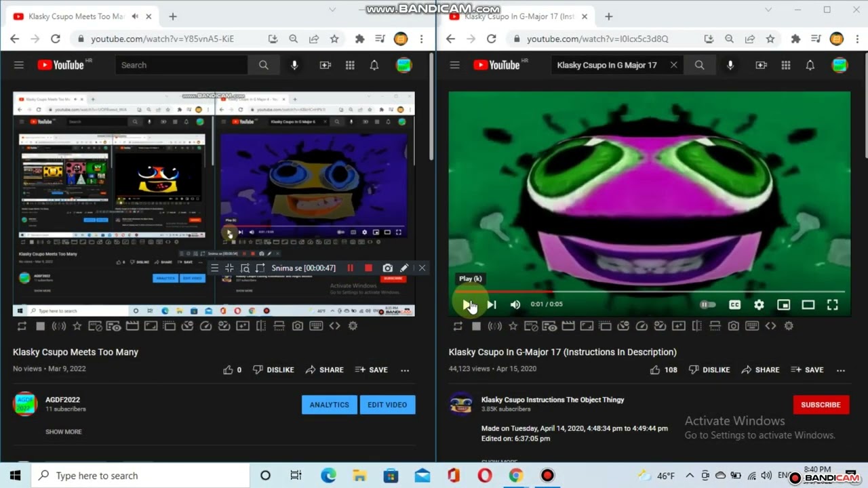Open tab search chevron in left Chrome

click(332, 9)
